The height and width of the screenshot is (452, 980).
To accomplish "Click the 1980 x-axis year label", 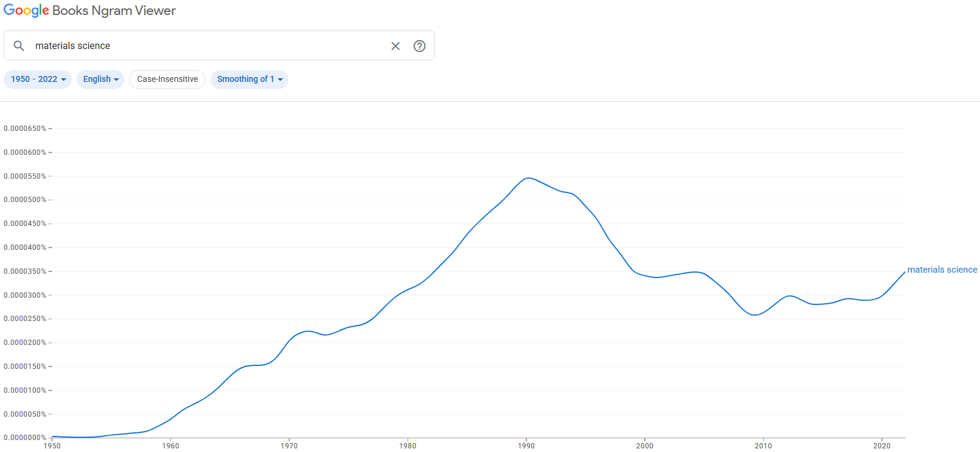I will pos(408,445).
